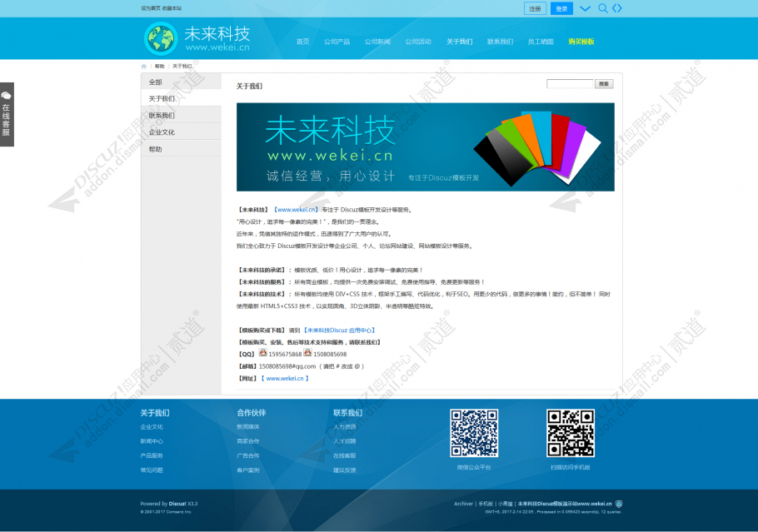Click the 手机版 link in bottom bar
This screenshot has height=532, width=758.
pyautogui.click(x=486, y=504)
